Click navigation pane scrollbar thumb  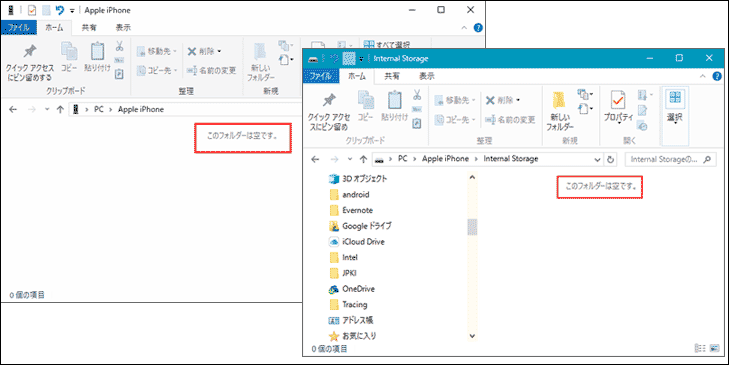(x=472, y=227)
